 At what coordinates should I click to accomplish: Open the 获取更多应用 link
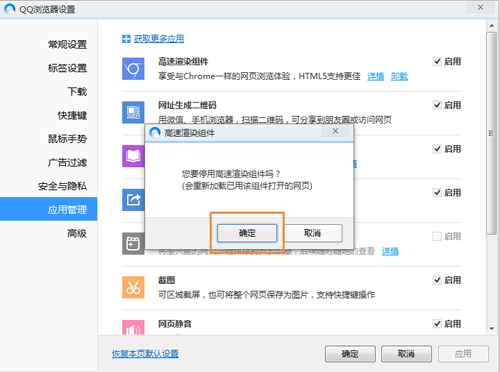pos(159,39)
